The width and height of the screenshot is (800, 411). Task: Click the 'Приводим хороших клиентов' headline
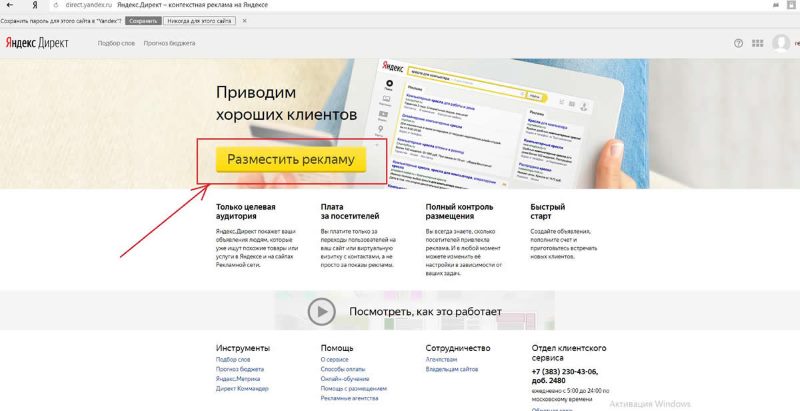point(286,104)
